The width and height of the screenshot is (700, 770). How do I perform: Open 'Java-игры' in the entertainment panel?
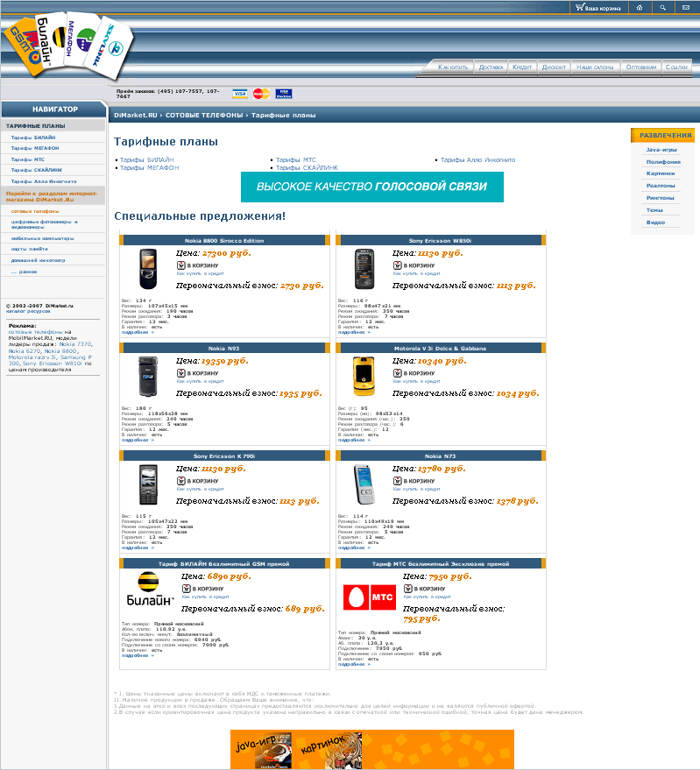pyautogui.click(x=661, y=150)
